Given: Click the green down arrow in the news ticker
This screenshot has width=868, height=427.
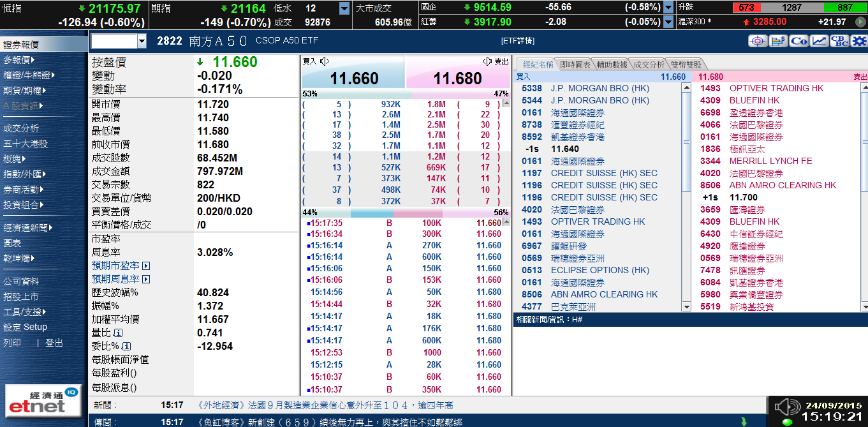Looking at the screenshot, I should [x=744, y=422].
